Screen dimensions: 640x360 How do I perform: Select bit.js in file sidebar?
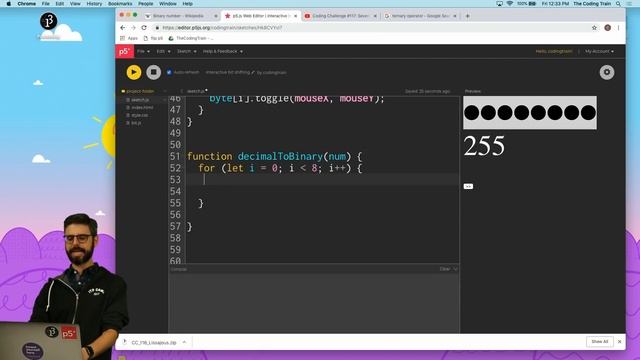tap(136, 122)
